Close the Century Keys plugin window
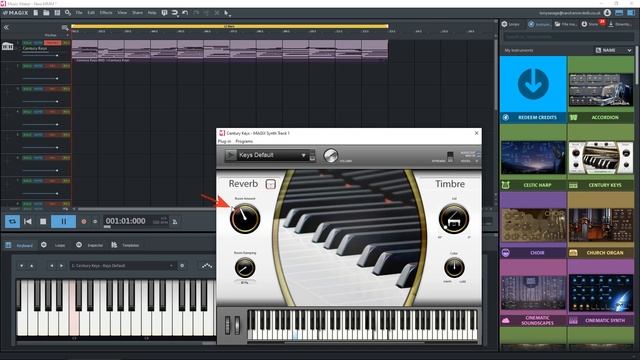640x360 pixels. coord(476,133)
